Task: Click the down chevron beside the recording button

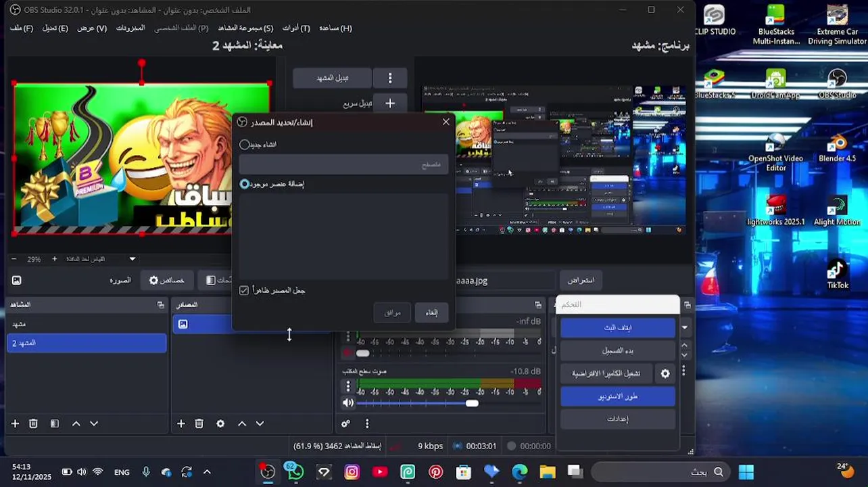Action: coord(684,355)
